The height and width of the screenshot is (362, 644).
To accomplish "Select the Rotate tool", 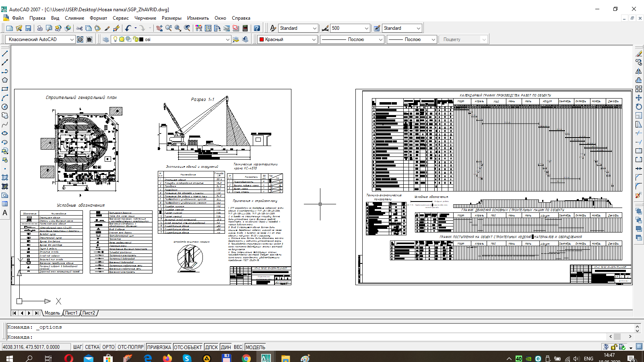I will (639, 107).
